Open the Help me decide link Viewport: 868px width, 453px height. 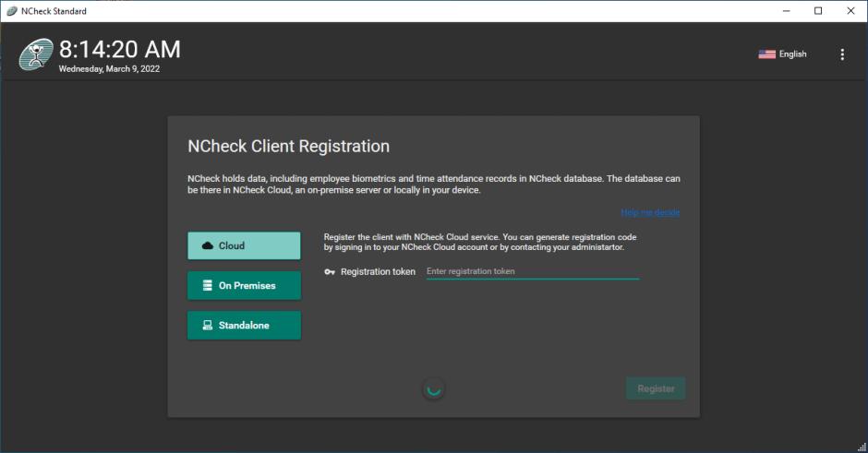click(x=650, y=212)
